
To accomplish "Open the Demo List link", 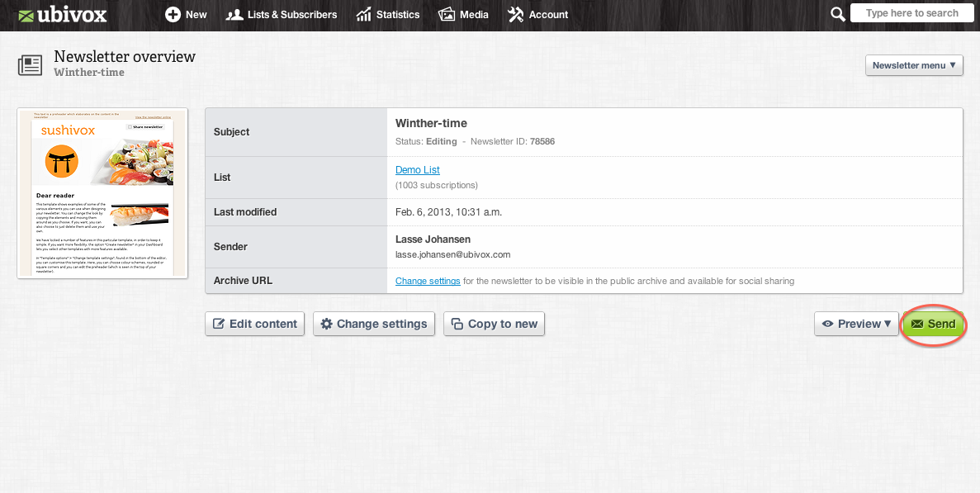I will coord(418,170).
